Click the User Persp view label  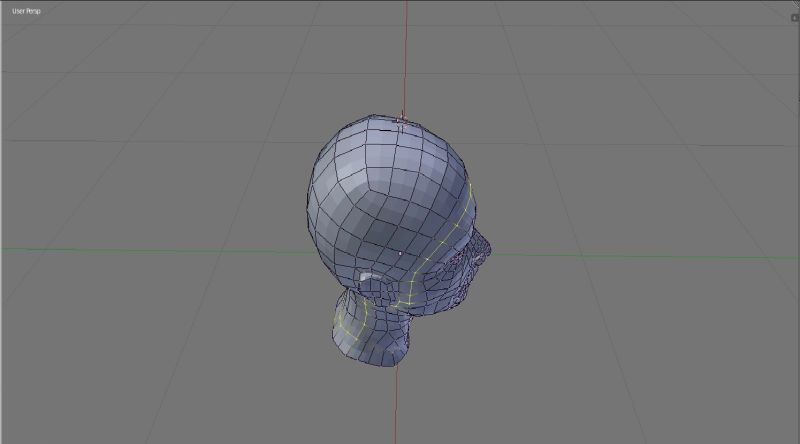[x=26, y=11]
